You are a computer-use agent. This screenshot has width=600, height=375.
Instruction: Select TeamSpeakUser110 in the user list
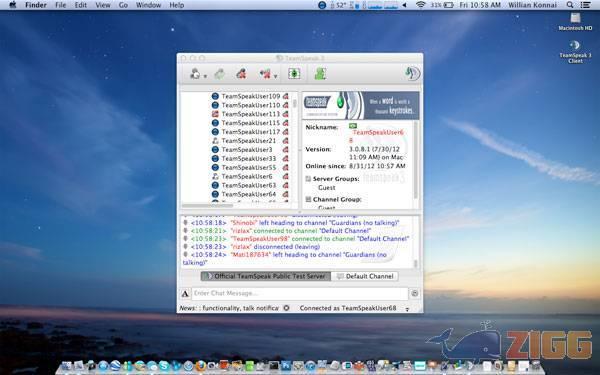click(251, 105)
